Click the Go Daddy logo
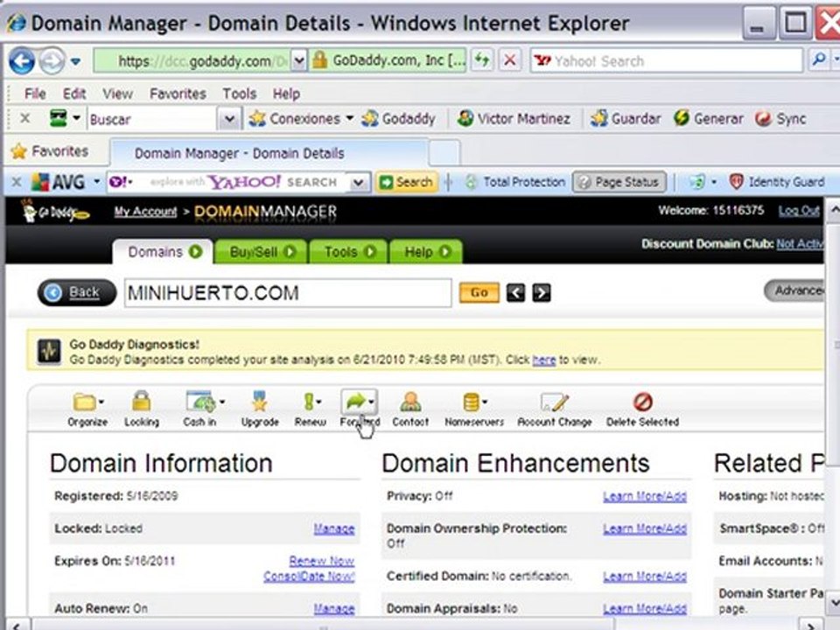The image size is (840, 630). [x=56, y=212]
